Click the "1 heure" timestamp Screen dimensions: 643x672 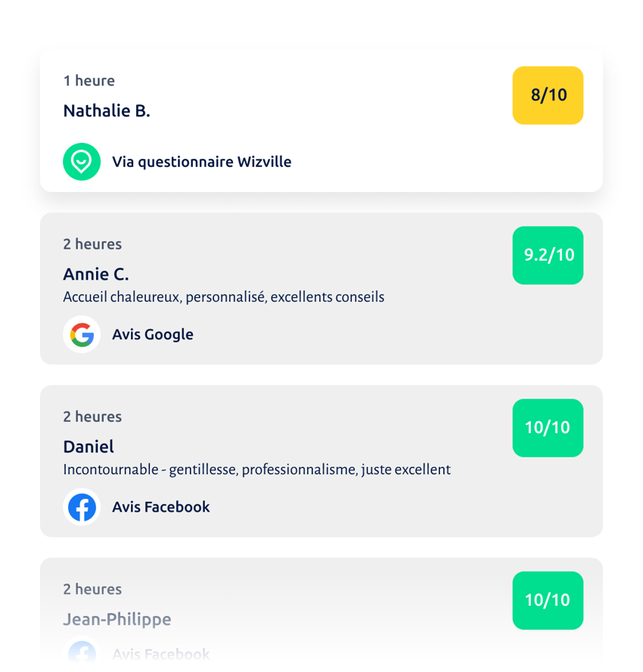pyautogui.click(x=89, y=81)
